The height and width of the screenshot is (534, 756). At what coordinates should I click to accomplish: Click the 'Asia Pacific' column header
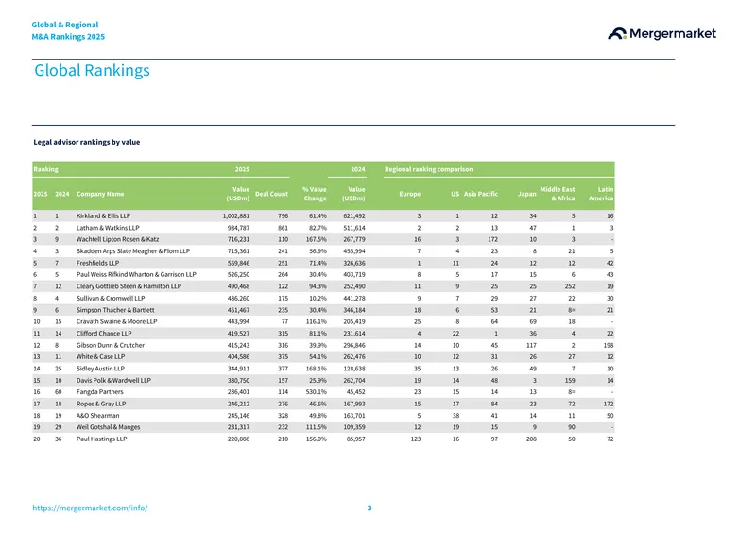point(481,194)
